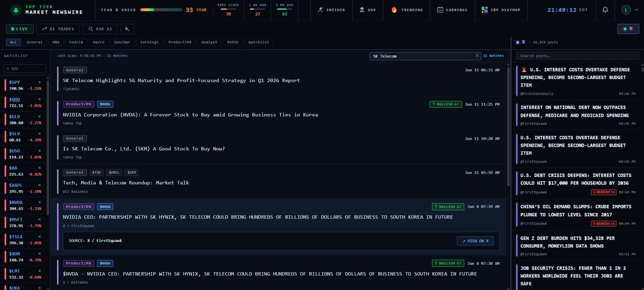The width and height of the screenshot is (644, 290).
Task: Open the Gov trades section
Action: [x=368, y=10]
